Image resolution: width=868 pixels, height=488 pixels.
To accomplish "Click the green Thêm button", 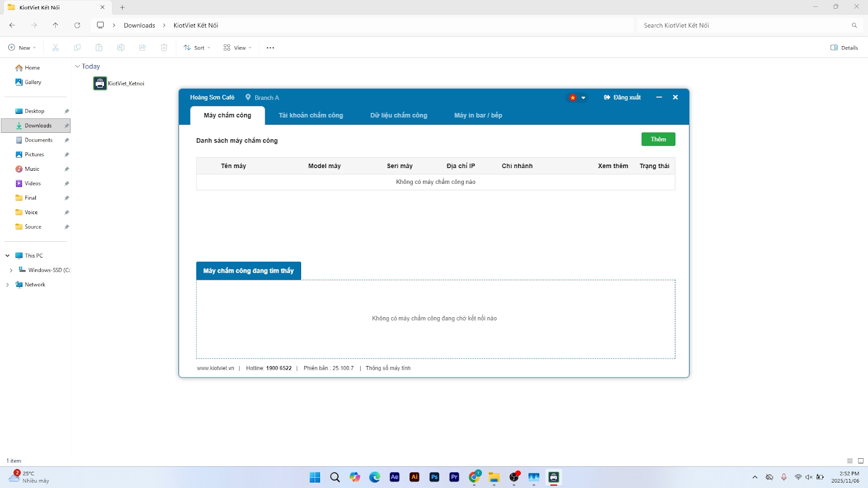I will point(658,139).
